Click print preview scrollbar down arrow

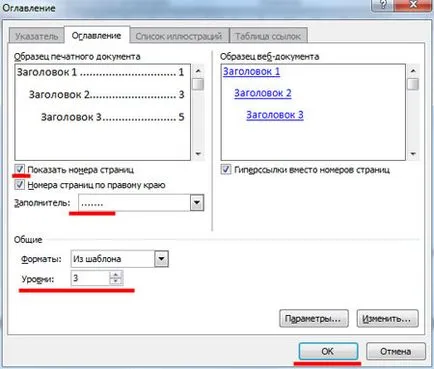[x=198, y=154]
